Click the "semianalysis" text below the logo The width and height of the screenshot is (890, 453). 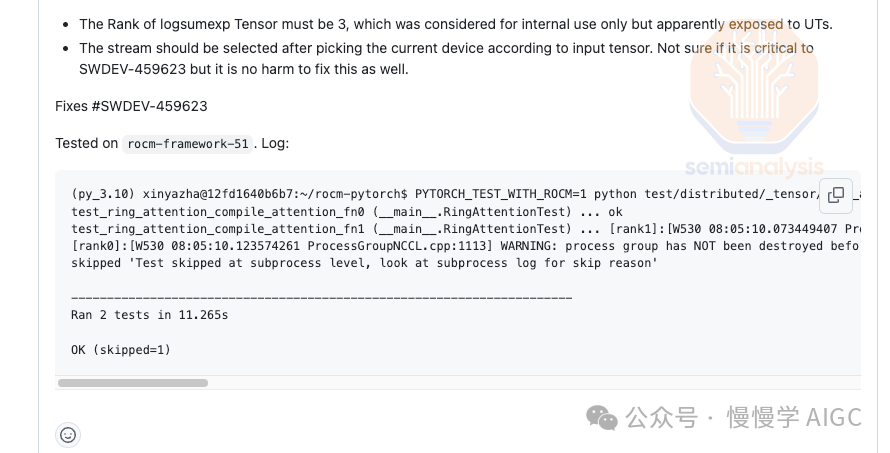[x=754, y=167]
